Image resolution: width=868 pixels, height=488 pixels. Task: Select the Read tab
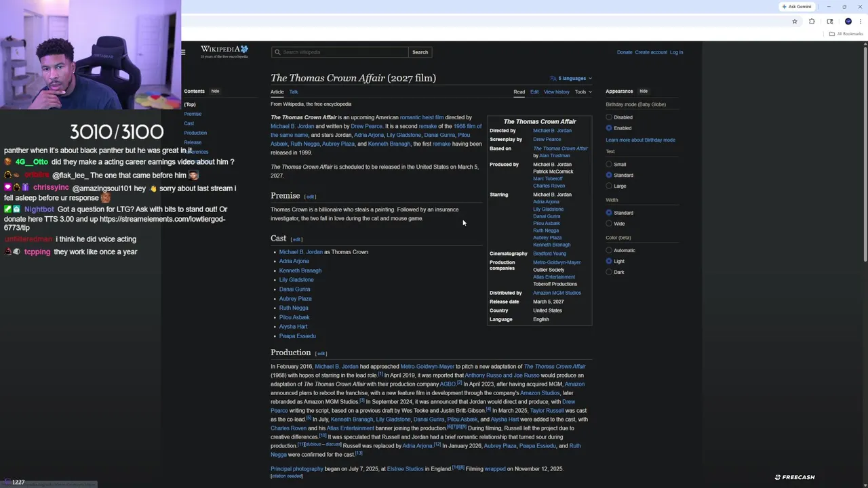pyautogui.click(x=519, y=92)
